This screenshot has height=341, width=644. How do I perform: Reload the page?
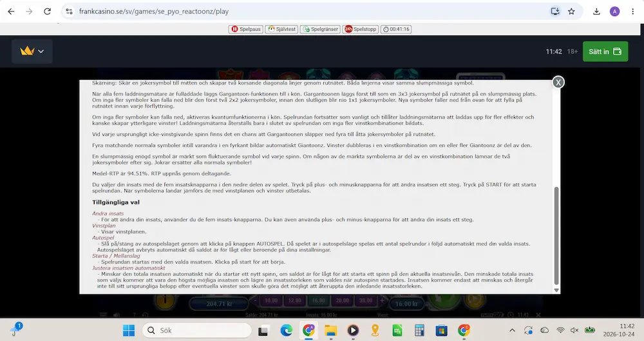pos(47,12)
